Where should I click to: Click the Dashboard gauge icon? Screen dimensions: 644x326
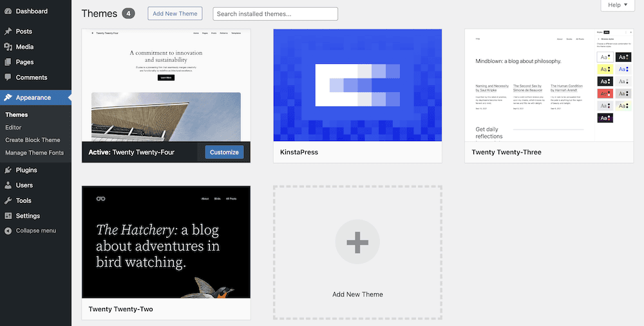pos(8,11)
